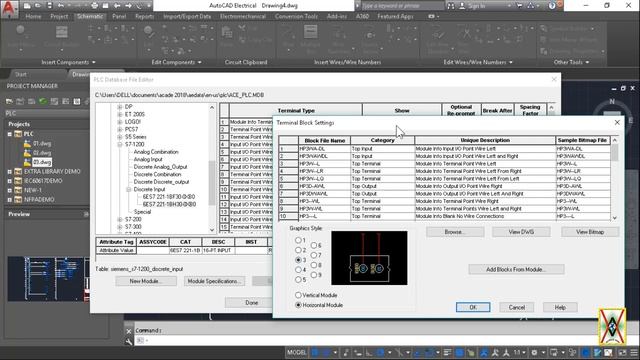Expand the S7-200 tree node
The width and height of the screenshot is (640, 360).
120,219
